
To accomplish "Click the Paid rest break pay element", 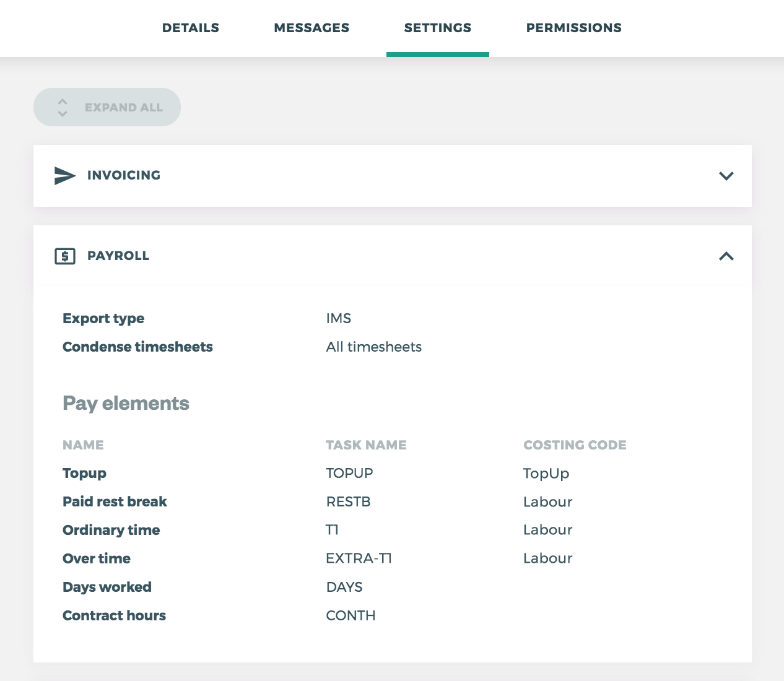I will 115,502.
